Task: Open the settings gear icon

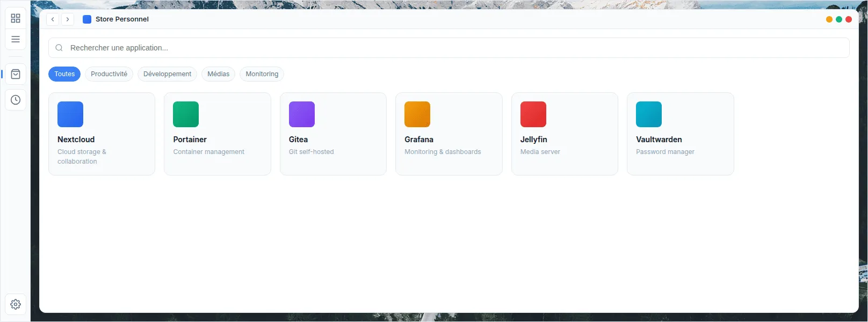Action: pyautogui.click(x=16, y=304)
